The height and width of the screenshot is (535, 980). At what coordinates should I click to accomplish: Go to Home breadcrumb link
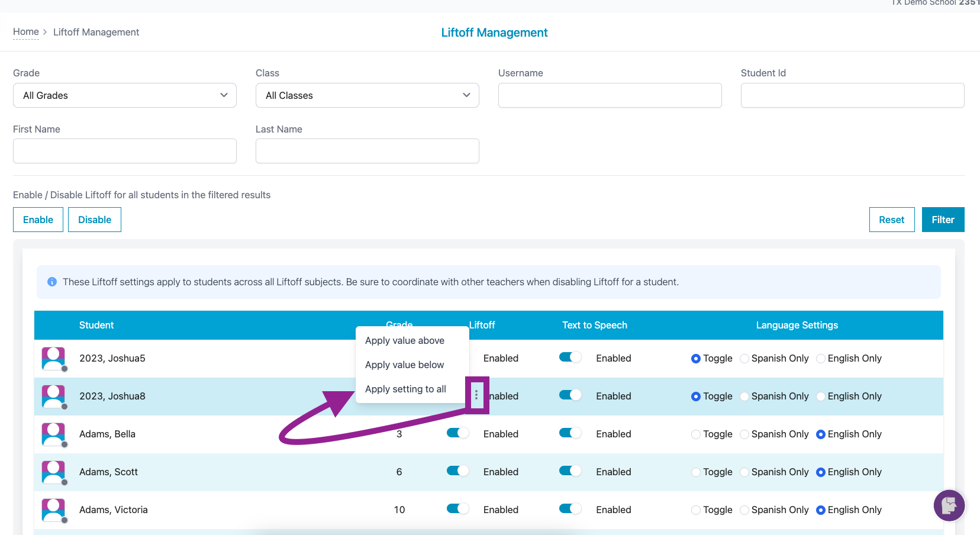pos(26,32)
